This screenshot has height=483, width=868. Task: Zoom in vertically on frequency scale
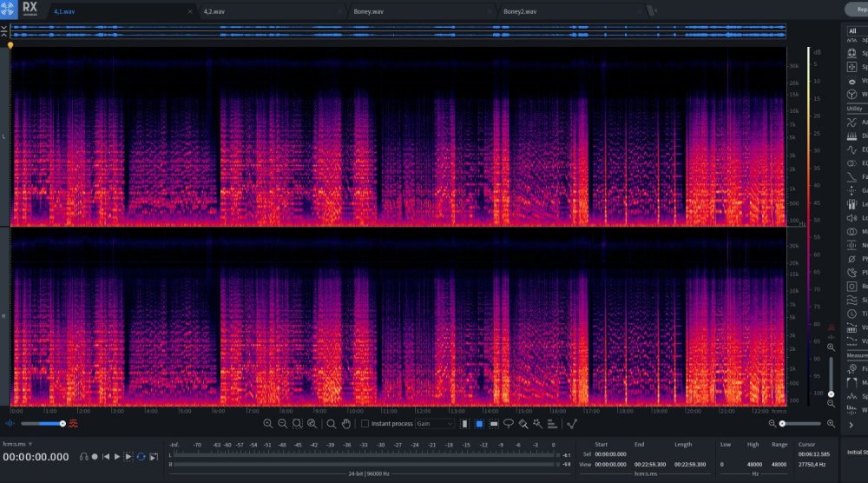coord(831,347)
